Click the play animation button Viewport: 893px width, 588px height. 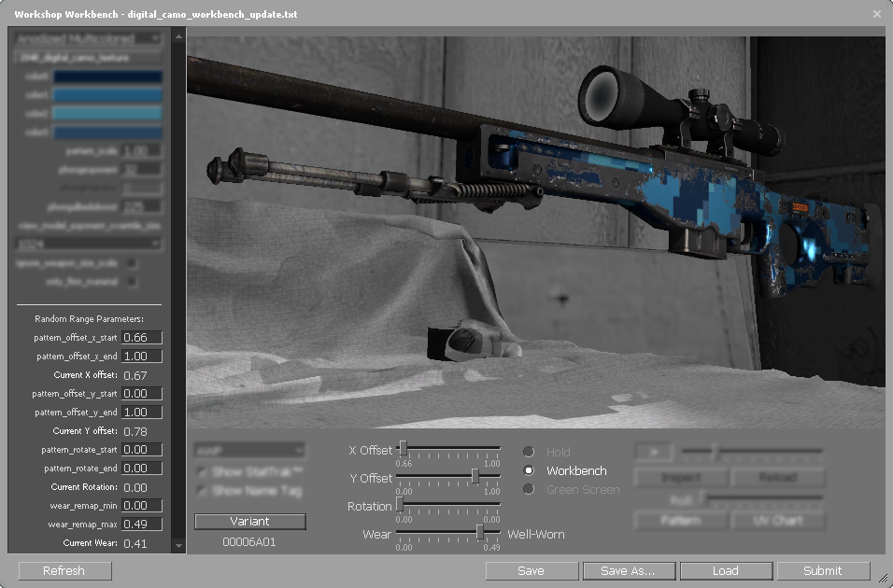(x=654, y=452)
